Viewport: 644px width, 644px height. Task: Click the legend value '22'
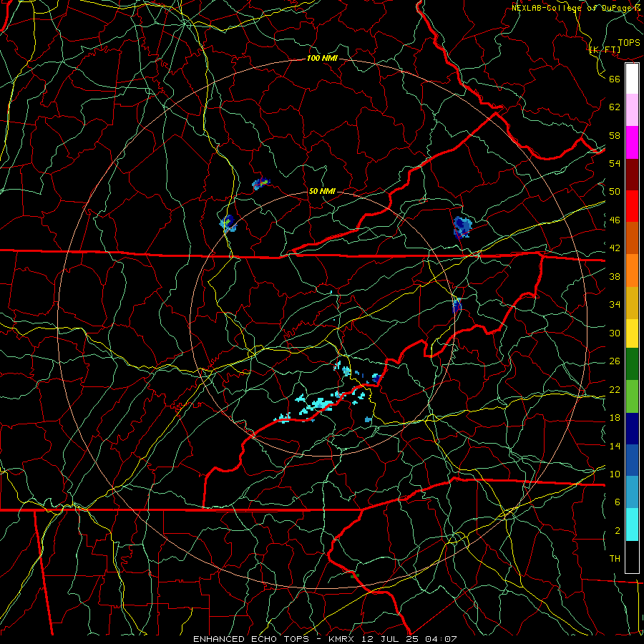point(615,389)
